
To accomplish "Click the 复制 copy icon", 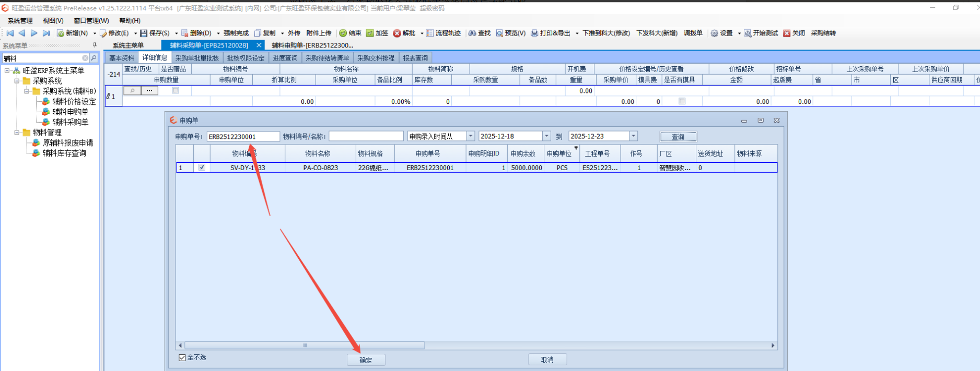I will point(258,33).
